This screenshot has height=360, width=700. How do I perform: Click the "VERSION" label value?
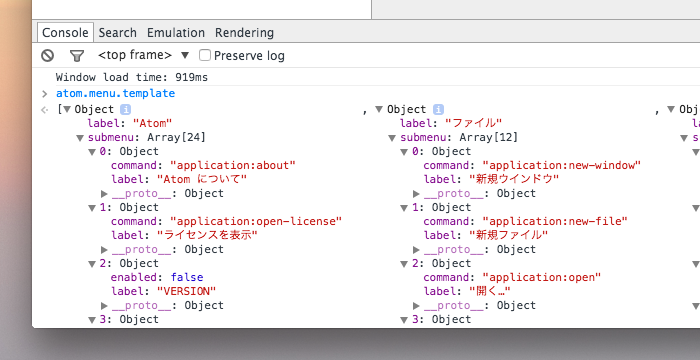[x=186, y=291]
